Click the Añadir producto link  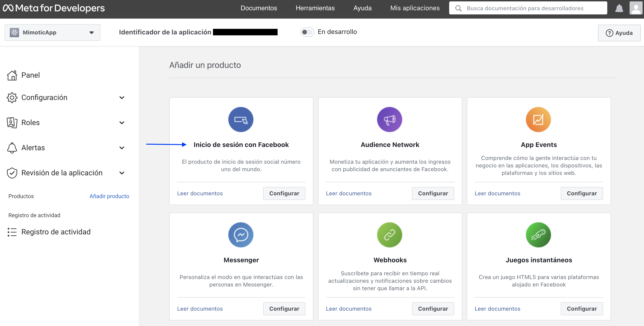click(x=109, y=196)
